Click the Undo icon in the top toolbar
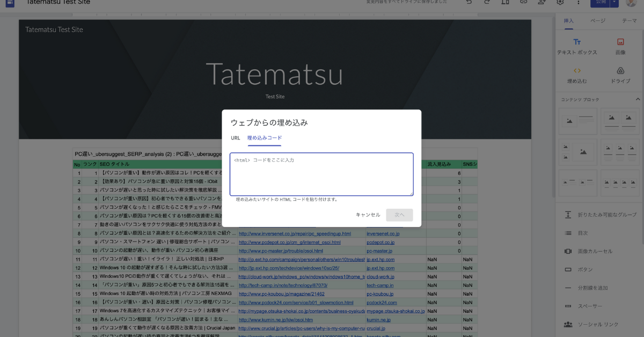The image size is (644, 337). 470,4
